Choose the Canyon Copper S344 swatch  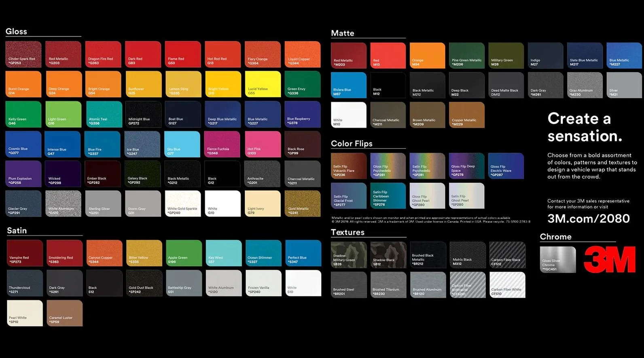click(x=104, y=253)
